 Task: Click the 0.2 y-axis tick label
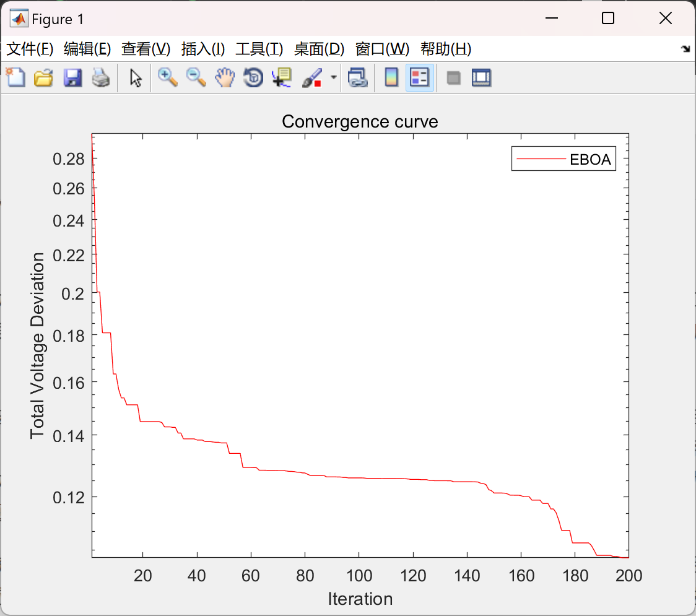(73, 293)
